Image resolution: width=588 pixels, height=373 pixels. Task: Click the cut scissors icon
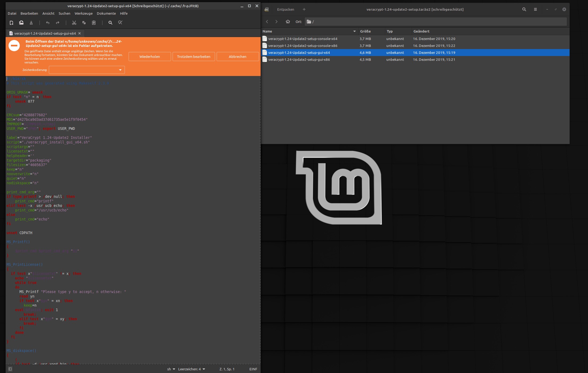(x=74, y=23)
